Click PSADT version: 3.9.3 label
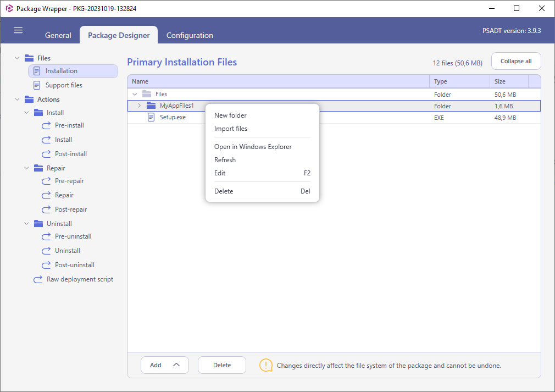555x392 pixels. (512, 31)
